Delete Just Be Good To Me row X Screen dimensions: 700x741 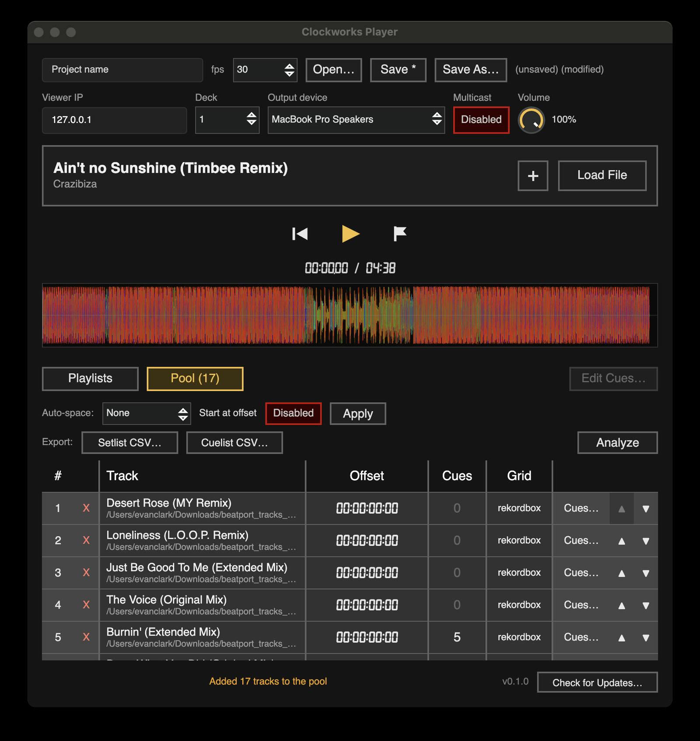pyautogui.click(x=86, y=573)
